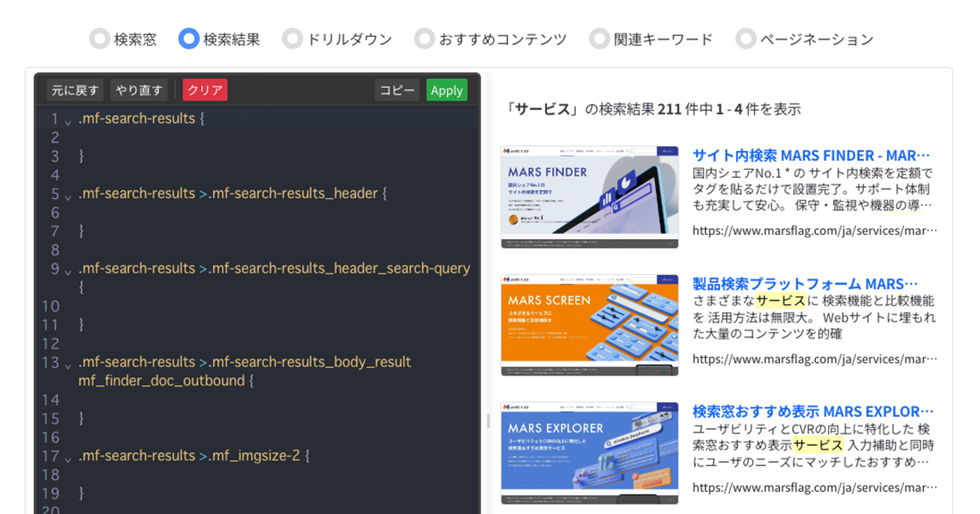Click line number 3 in the gutter
Viewport: 980px width, 514px height.
[55, 156]
